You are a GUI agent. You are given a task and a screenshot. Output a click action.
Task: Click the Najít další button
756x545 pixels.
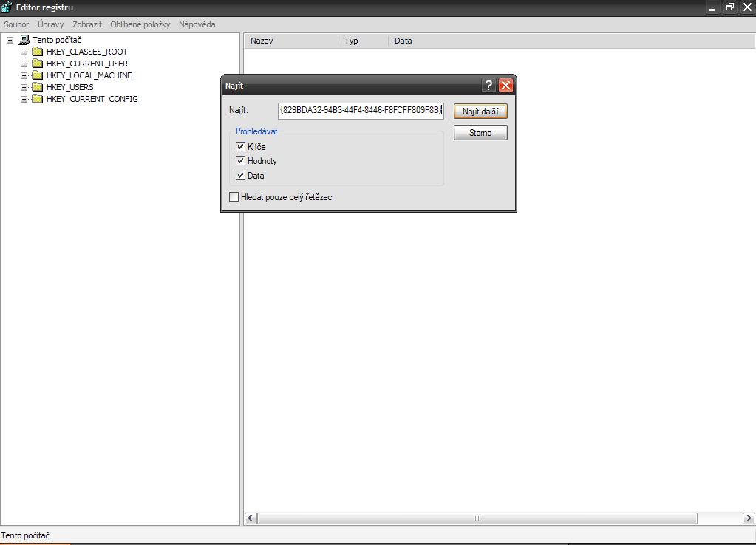480,112
